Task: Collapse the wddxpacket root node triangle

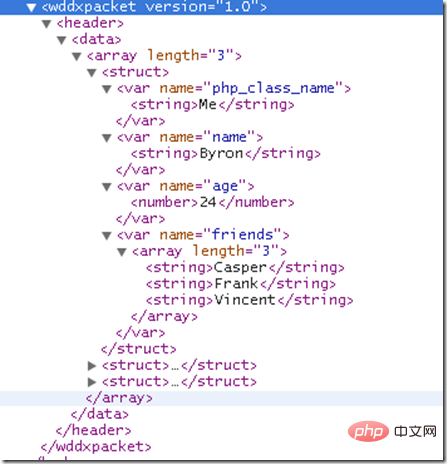Action: point(31,7)
